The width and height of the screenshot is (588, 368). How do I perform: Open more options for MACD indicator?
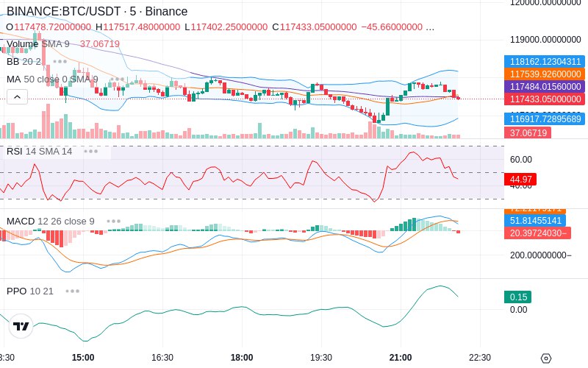pyautogui.click(x=113, y=222)
